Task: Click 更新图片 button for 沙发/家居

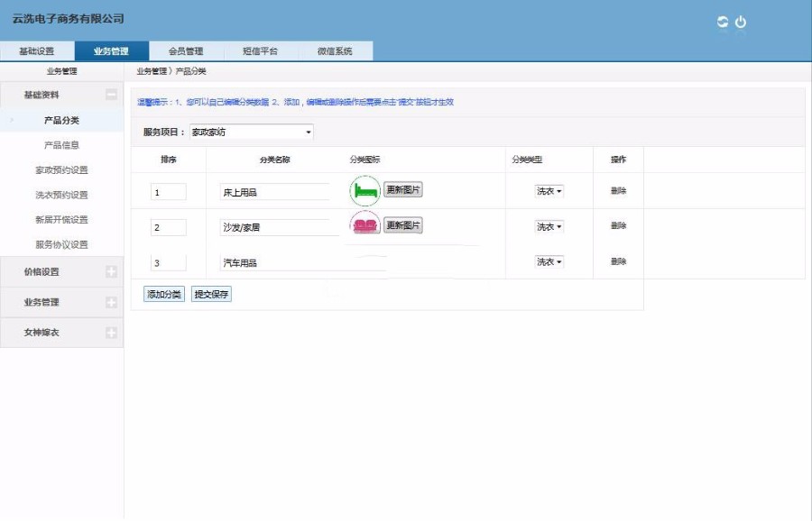Action: coord(403,225)
